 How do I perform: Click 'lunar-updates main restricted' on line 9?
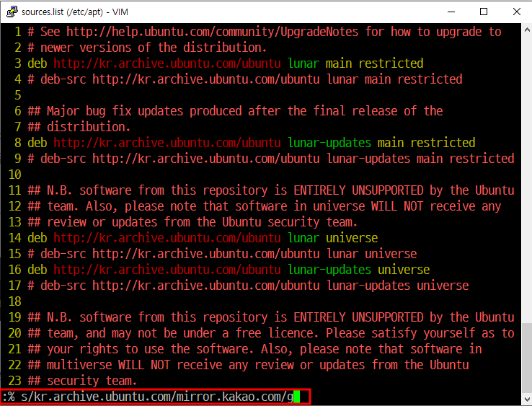(x=421, y=159)
